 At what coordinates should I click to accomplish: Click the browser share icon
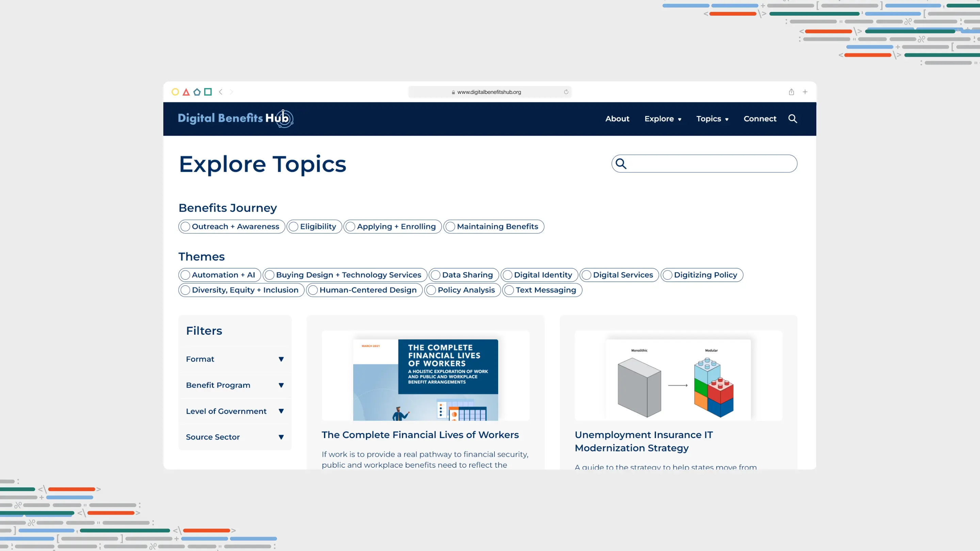click(791, 91)
